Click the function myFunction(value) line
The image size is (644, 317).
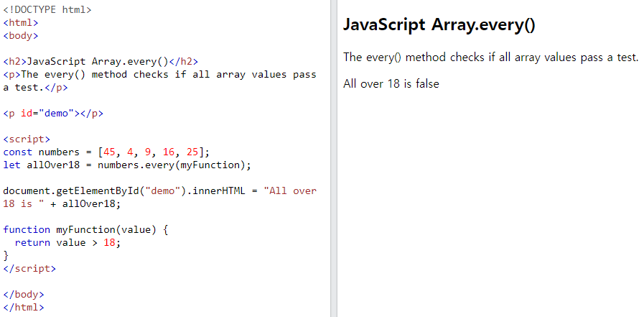pos(86,229)
